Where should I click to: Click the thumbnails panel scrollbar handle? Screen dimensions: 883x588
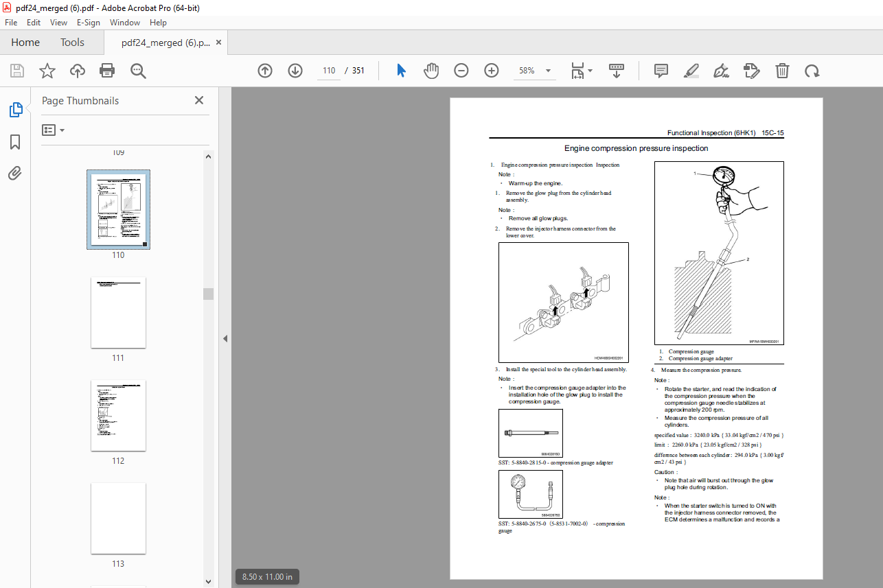(x=208, y=294)
